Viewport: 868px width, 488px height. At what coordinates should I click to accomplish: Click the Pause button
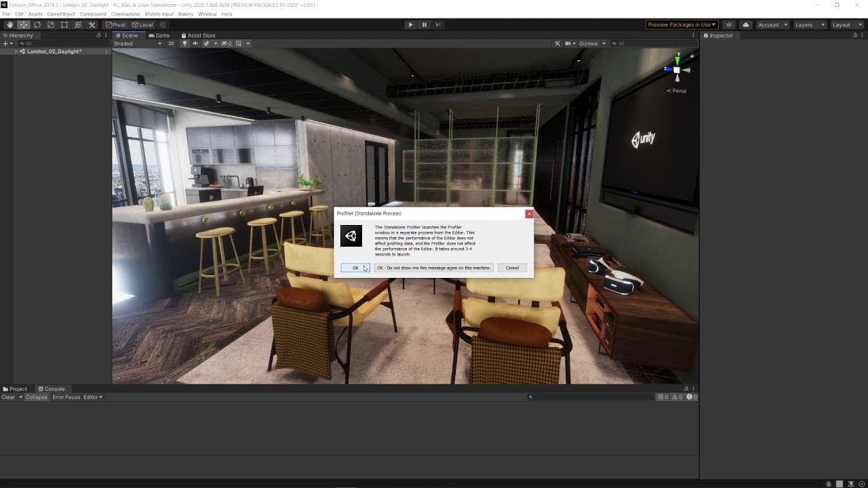tap(424, 25)
